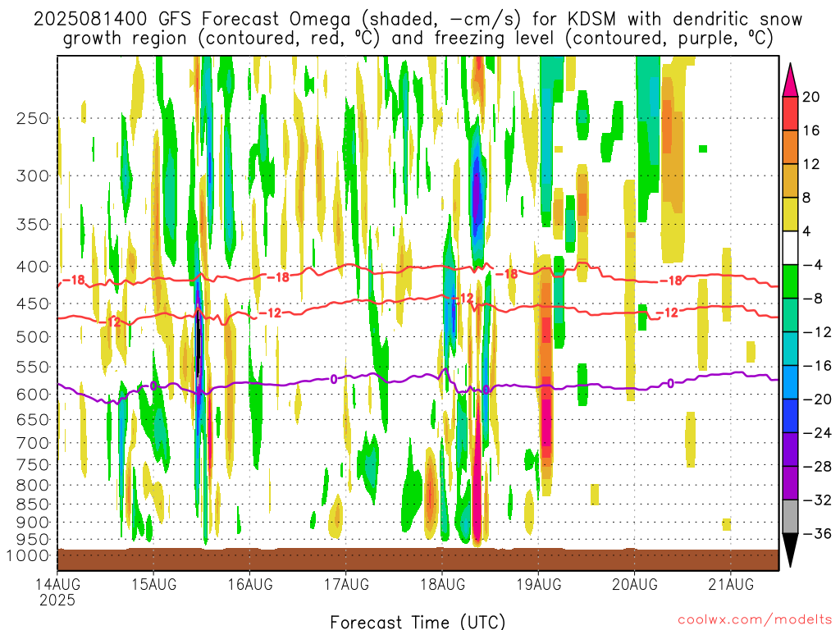Click the 2025 year label under 14AUG
Image resolution: width=840 pixels, height=630 pixels.
point(57,600)
